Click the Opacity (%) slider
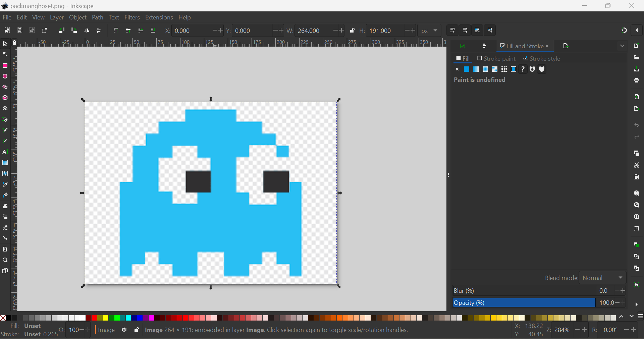This screenshot has height=339, width=644. [524, 303]
